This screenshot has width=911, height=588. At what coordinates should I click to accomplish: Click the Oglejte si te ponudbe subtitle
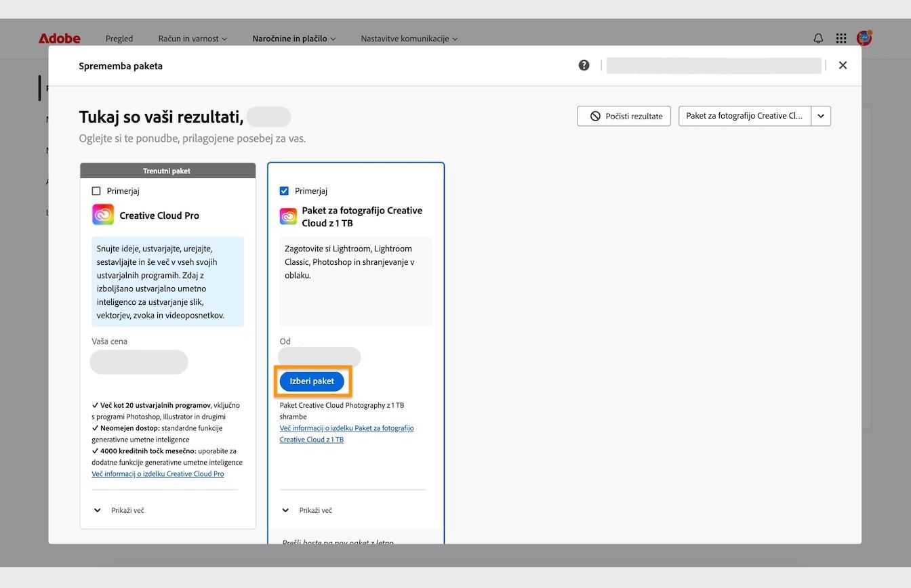[193, 138]
